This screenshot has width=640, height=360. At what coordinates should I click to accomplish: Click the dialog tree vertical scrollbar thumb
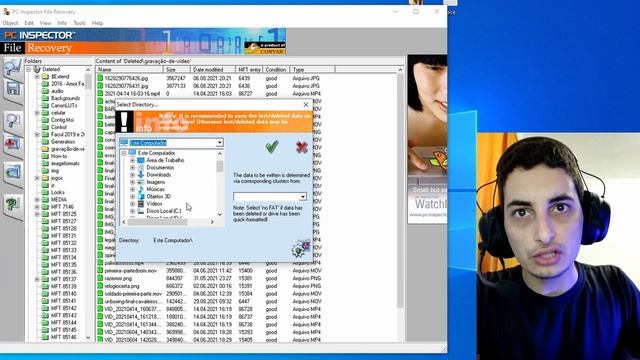point(220,166)
